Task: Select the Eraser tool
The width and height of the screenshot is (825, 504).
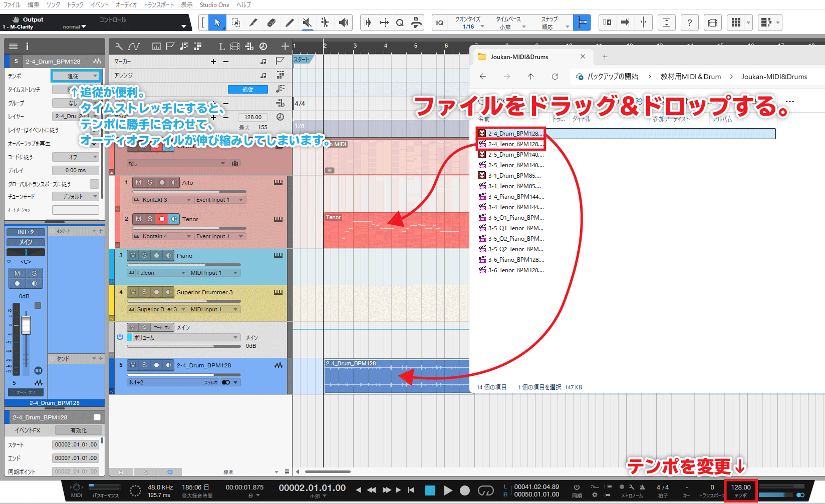Action: (271, 23)
